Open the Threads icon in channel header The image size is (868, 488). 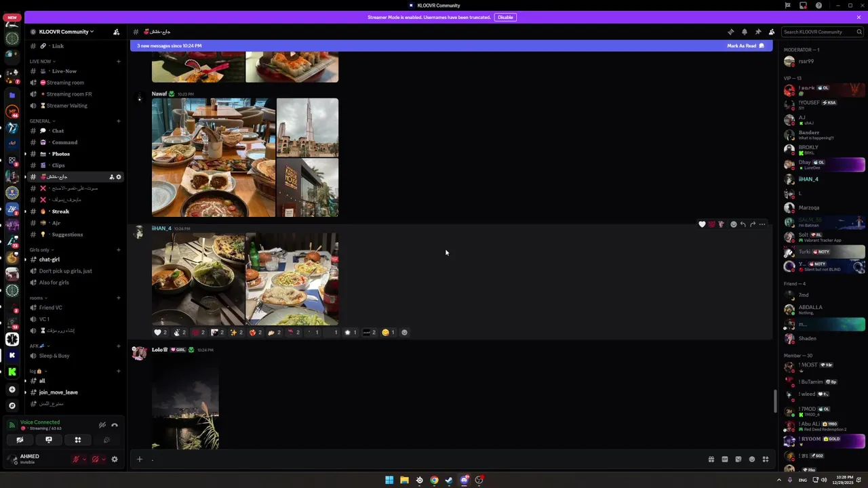coord(730,32)
